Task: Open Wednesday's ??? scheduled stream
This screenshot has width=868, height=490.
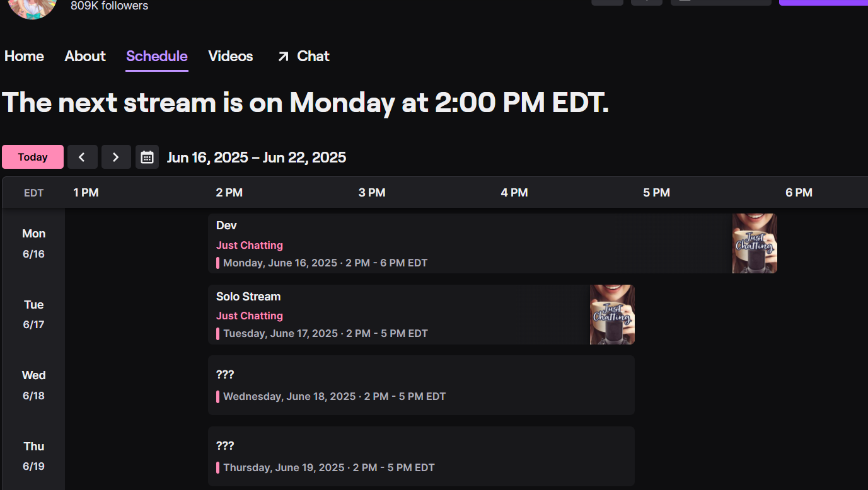Action: click(420, 384)
